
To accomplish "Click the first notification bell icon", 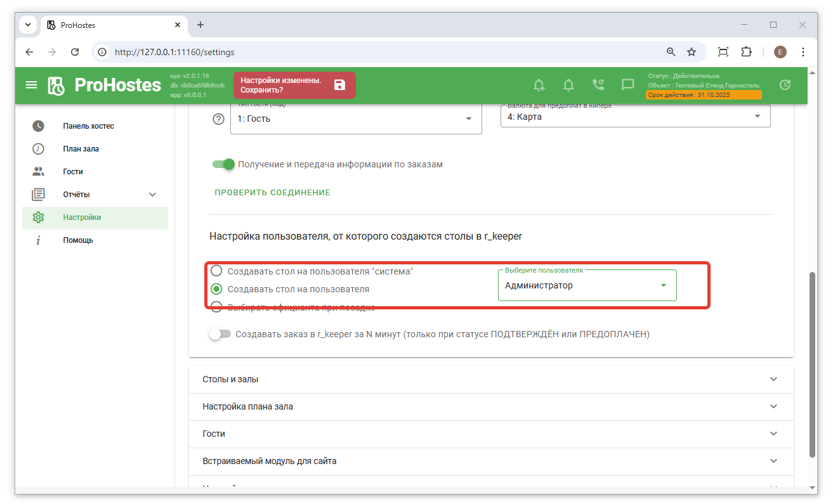I will (539, 85).
